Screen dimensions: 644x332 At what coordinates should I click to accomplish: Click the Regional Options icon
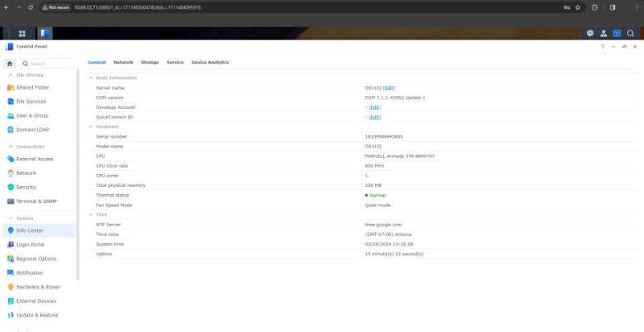pos(10,259)
